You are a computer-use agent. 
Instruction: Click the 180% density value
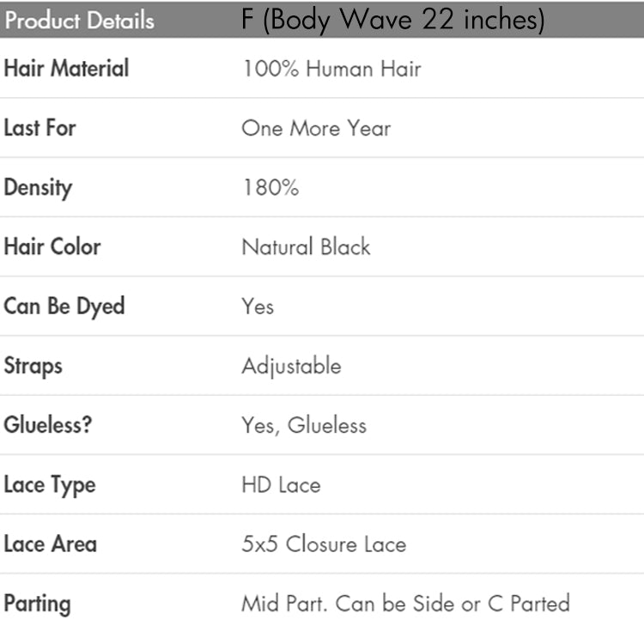point(270,188)
